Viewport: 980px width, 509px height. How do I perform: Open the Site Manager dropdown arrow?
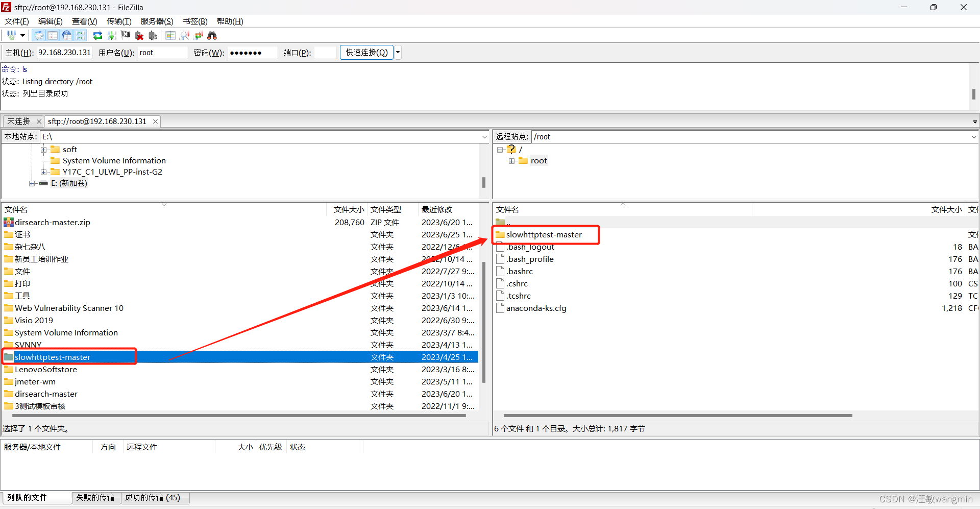point(22,35)
